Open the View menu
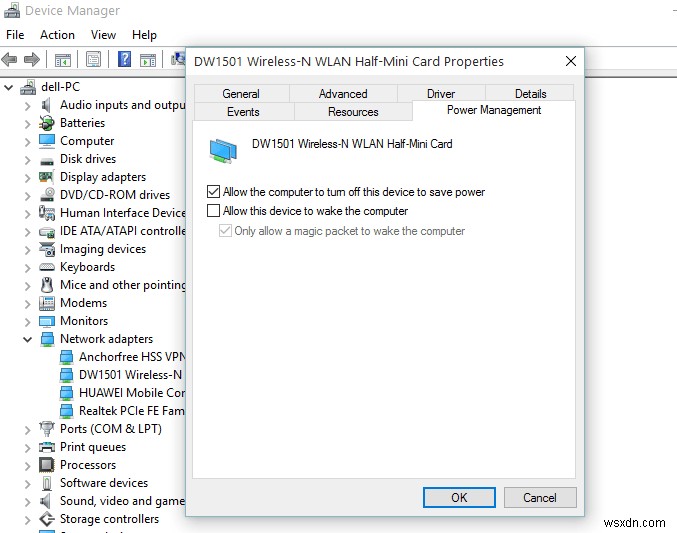 click(x=103, y=35)
